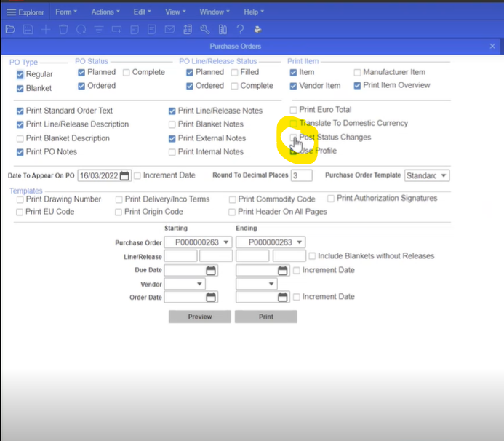Close the Purchase Orders window with X
This screenshot has height=441, width=504.
pyautogui.click(x=492, y=46)
